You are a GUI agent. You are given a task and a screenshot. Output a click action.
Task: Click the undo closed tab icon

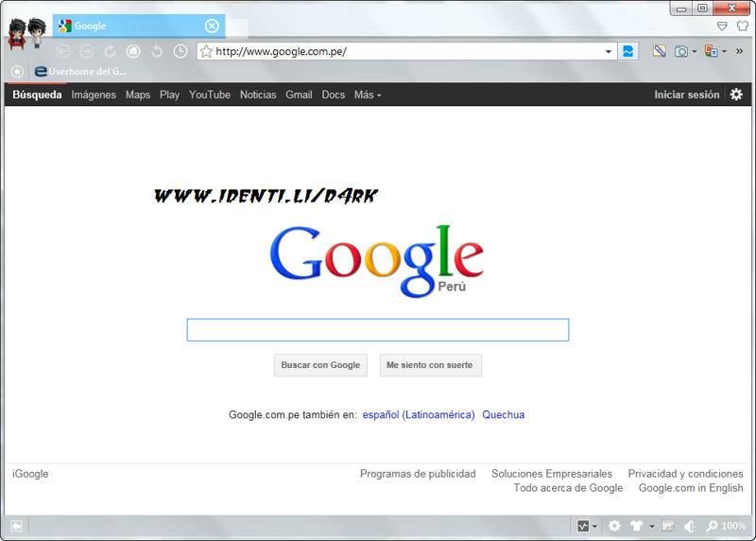157,52
